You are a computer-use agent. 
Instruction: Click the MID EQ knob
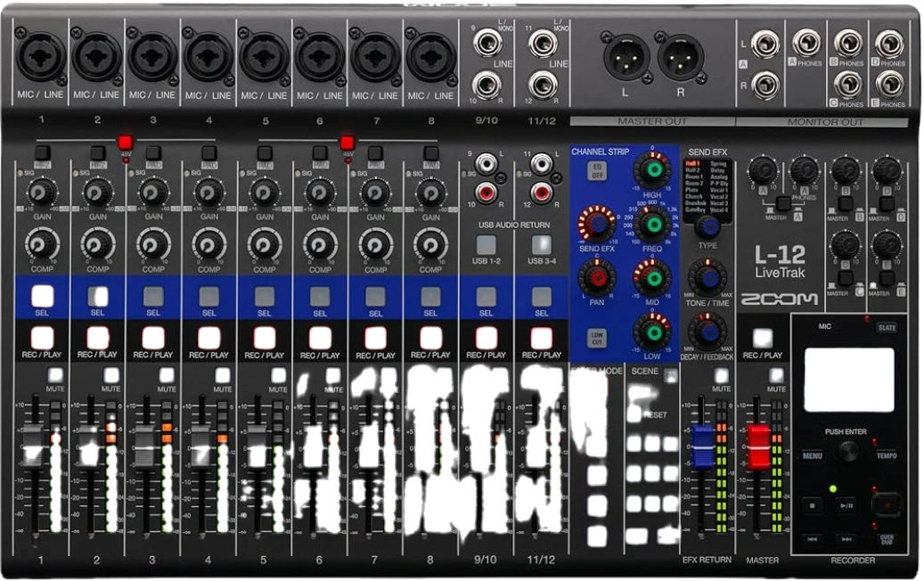point(652,277)
